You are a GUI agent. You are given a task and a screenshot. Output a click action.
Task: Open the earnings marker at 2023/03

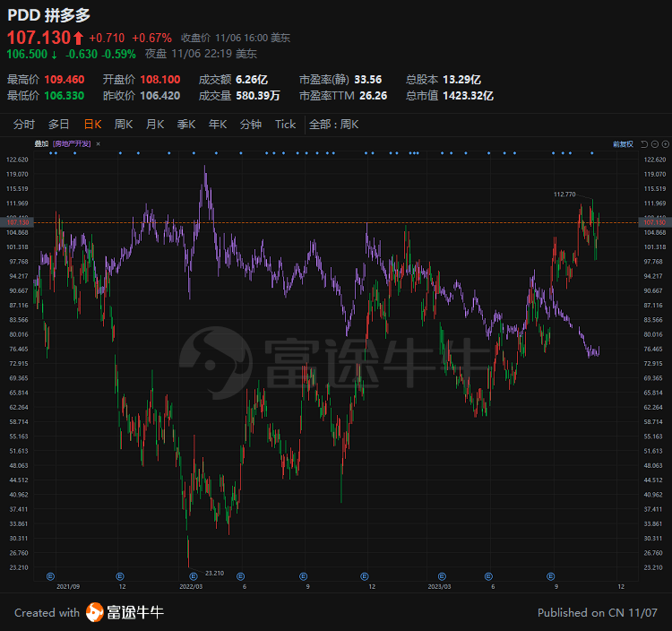[x=442, y=576]
